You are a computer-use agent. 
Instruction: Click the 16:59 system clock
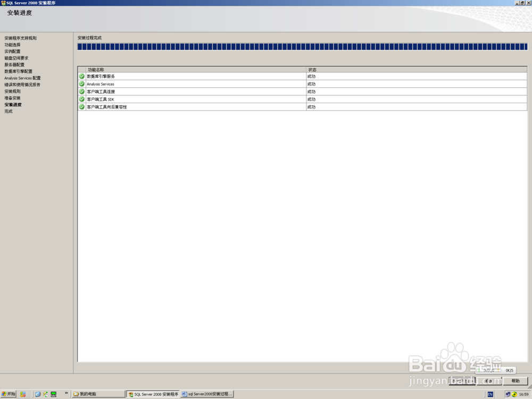(x=523, y=394)
